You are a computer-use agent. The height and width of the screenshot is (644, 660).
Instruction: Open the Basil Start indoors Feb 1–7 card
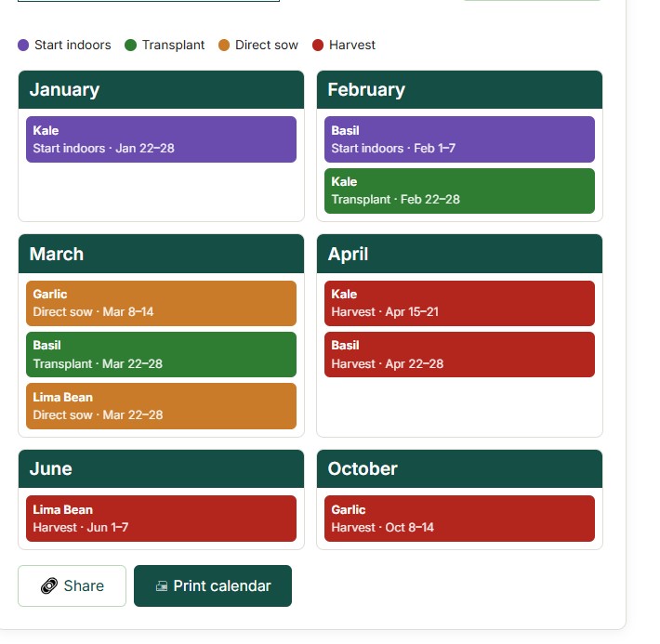click(459, 139)
